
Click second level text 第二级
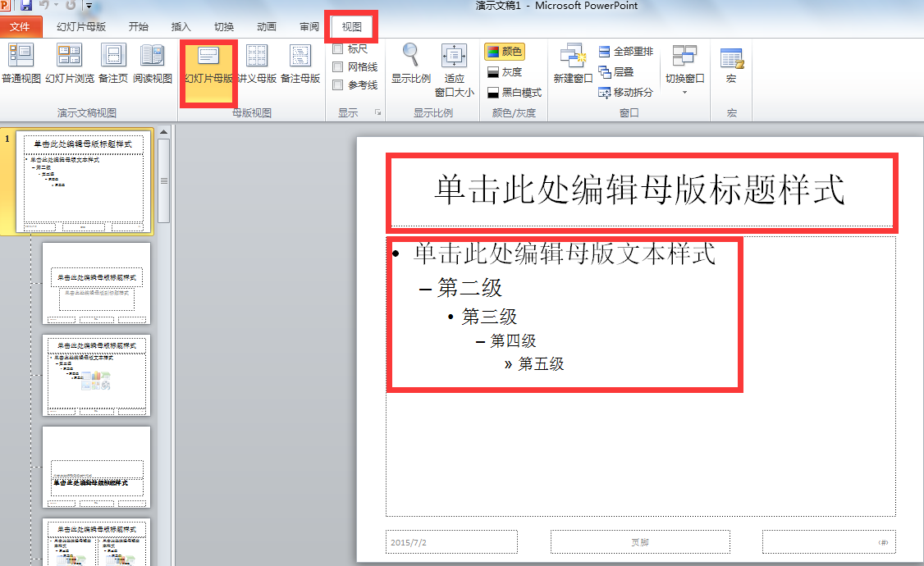point(469,288)
